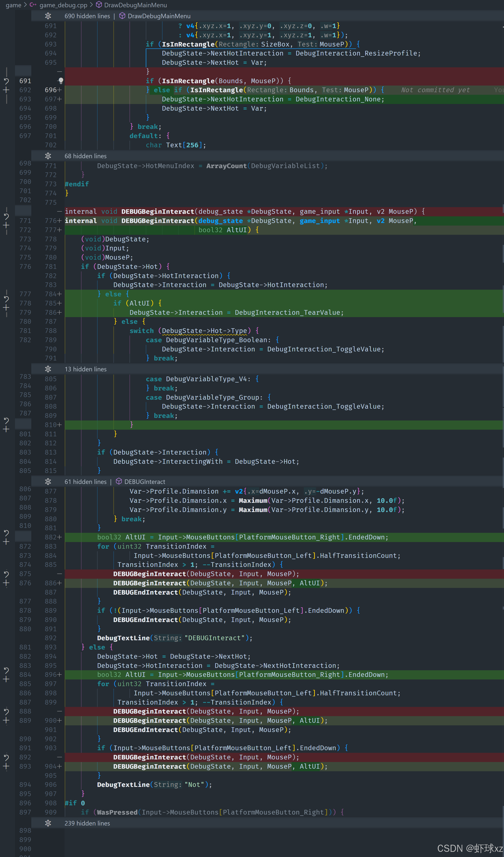Screen dimensions: 504x857
Task: Open game_debug.cpp breadcrumb item
Action: point(63,5)
